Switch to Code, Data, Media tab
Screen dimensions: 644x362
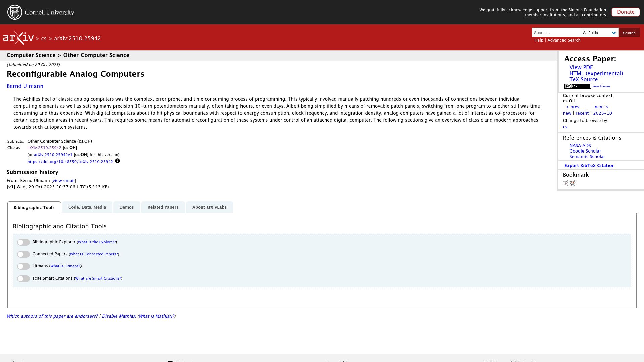pos(87,207)
